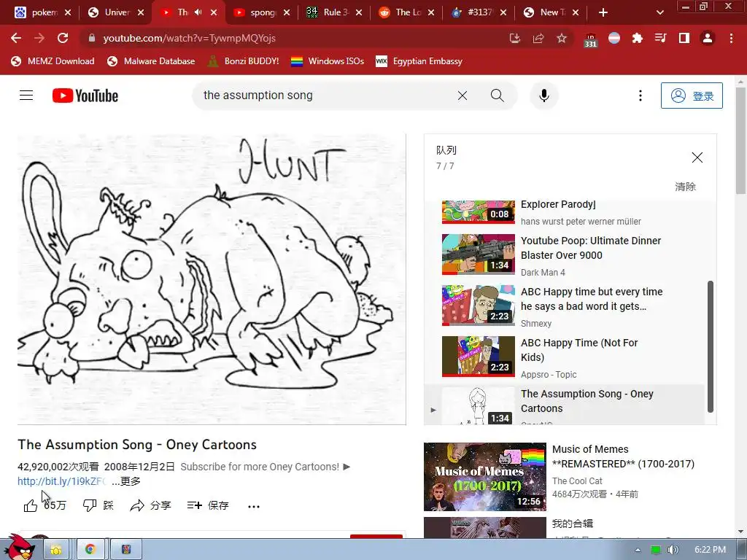Screen dimensions: 747x560
Task: Open YouTube settings three-dot menu
Action: coord(640,96)
